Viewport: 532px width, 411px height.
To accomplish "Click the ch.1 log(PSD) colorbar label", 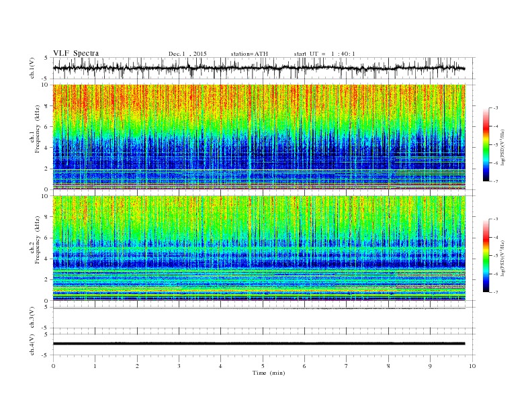I will coord(502,148).
